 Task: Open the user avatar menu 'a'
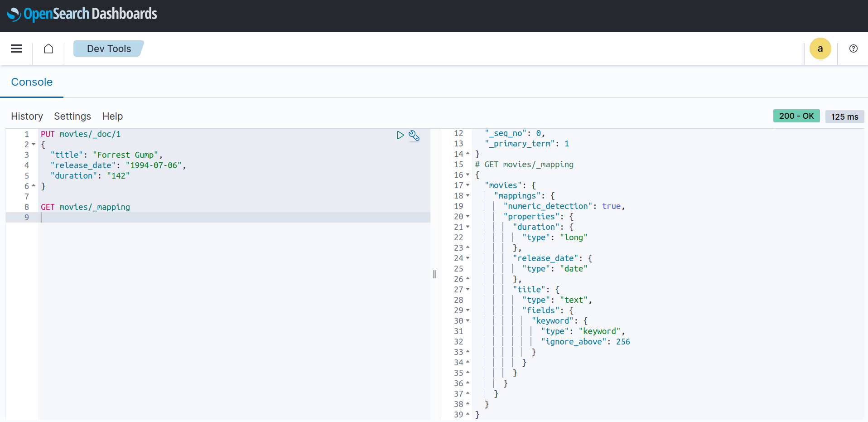(x=820, y=49)
